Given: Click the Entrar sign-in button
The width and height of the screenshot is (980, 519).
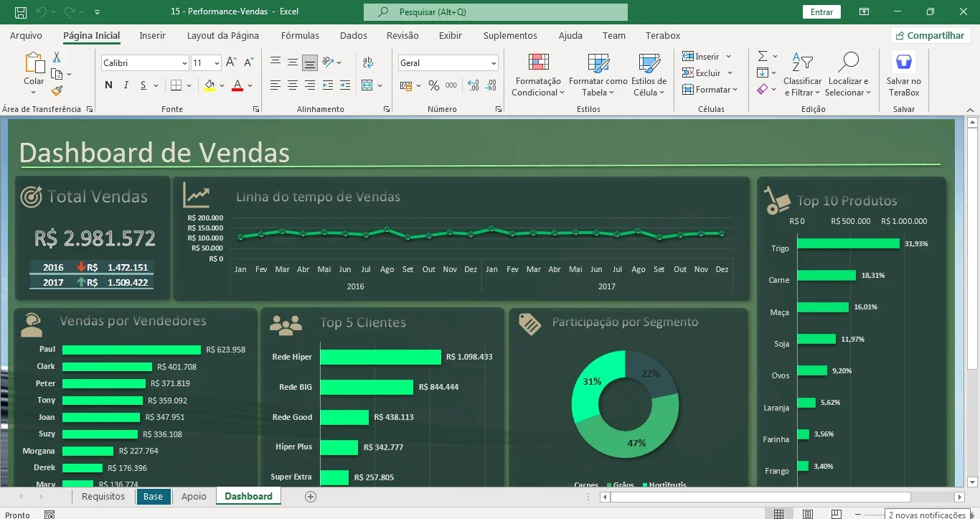Looking at the screenshot, I should [x=822, y=12].
